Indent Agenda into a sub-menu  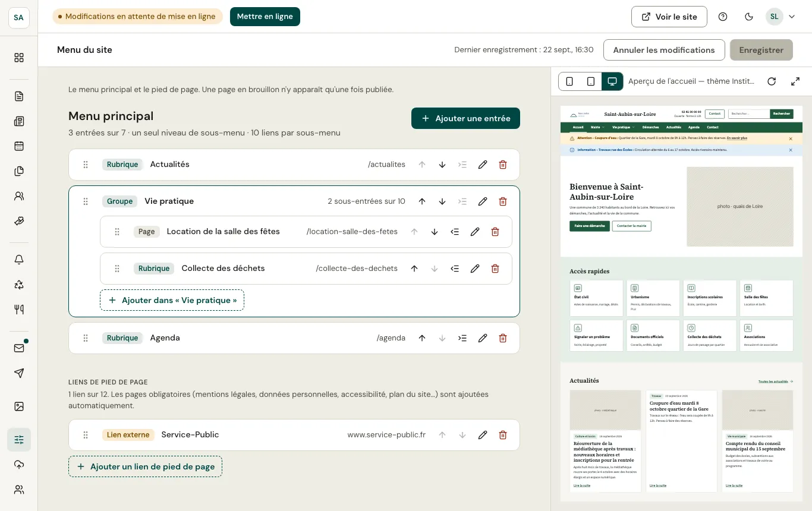[462, 338]
